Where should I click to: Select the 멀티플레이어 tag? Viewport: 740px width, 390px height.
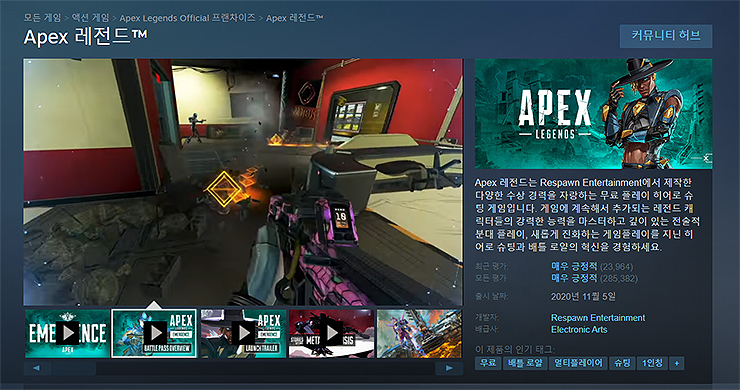pyautogui.click(x=578, y=363)
